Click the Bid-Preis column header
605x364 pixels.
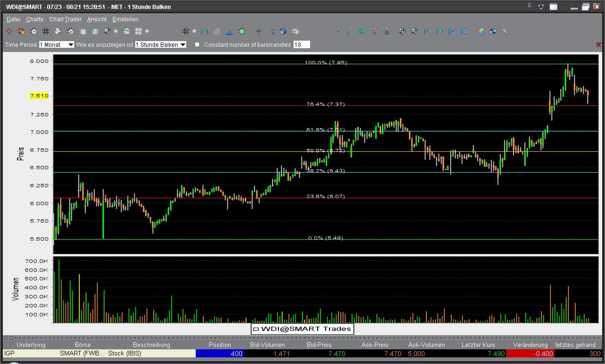319,345
